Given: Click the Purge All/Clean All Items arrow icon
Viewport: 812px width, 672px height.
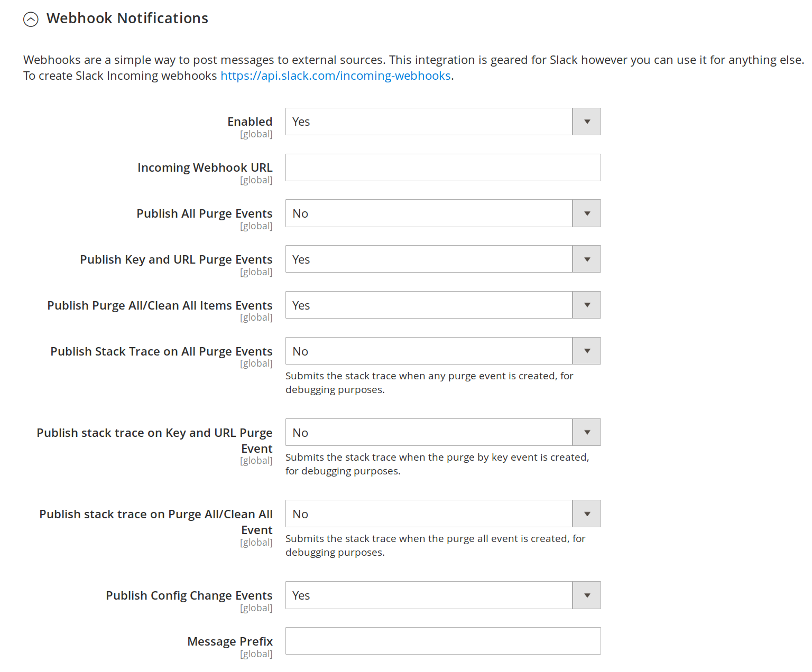Looking at the screenshot, I should 586,305.
